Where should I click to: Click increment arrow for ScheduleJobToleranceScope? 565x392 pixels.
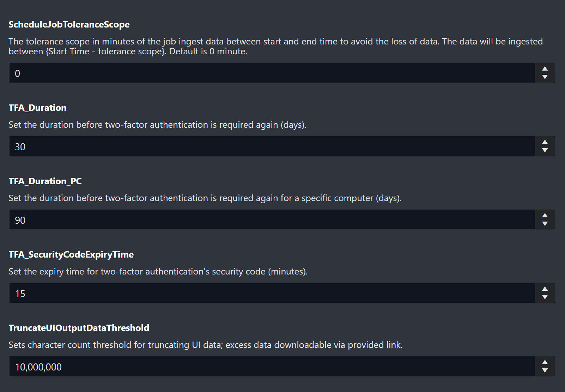[545, 69]
